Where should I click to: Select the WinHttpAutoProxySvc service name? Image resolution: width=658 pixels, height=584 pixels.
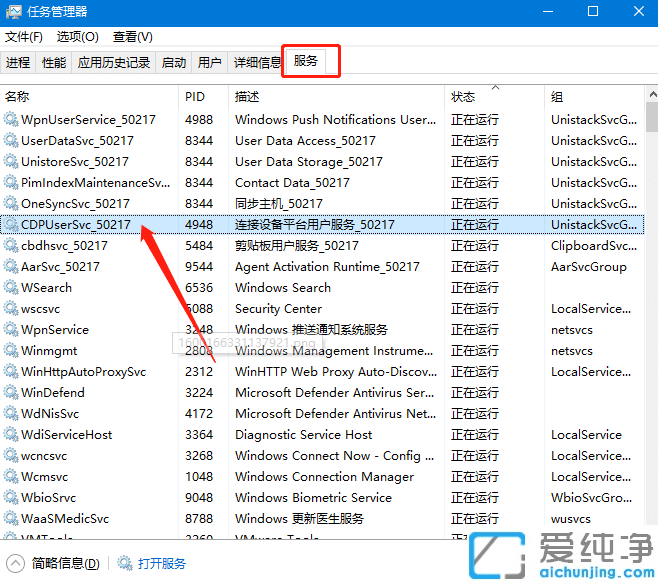click(84, 372)
